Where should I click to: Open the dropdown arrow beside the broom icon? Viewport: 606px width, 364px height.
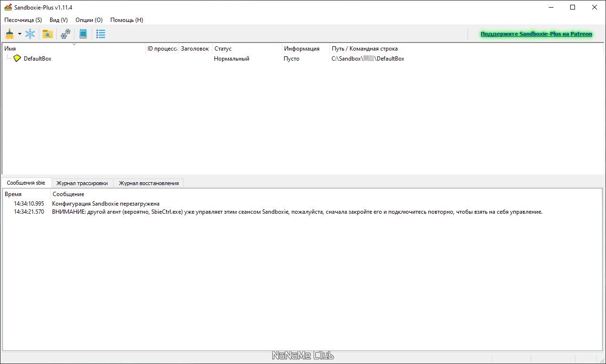tap(20, 34)
